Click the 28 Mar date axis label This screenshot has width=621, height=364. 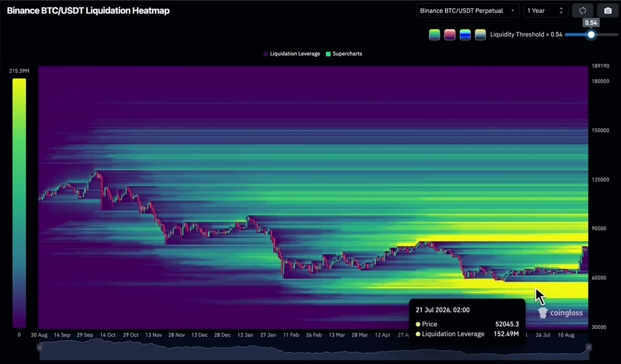point(360,335)
